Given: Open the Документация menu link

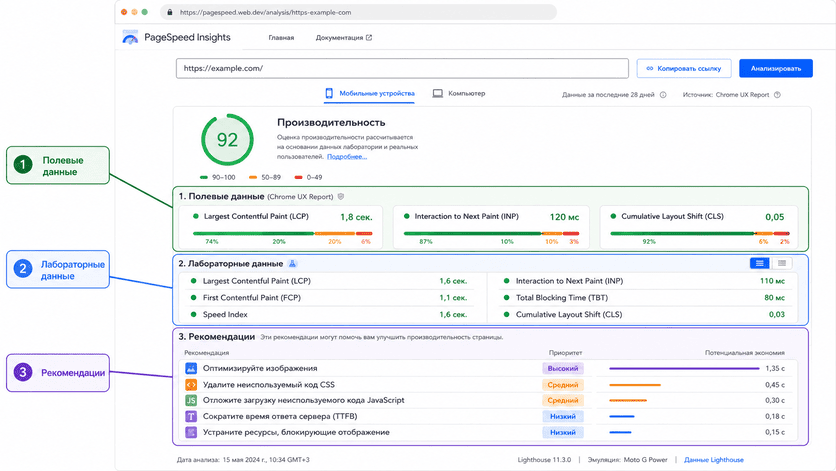Looking at the screenshot, I should tap(344, 38).
